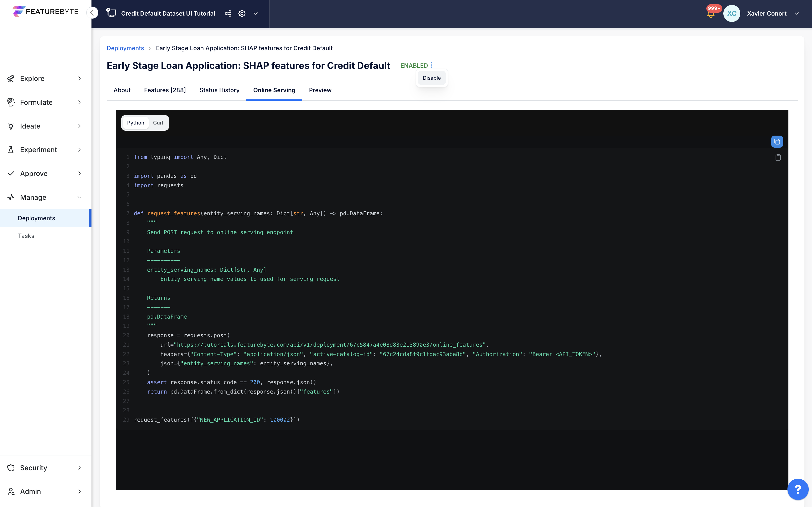Click the FeatureByte logo

point(46,11)
